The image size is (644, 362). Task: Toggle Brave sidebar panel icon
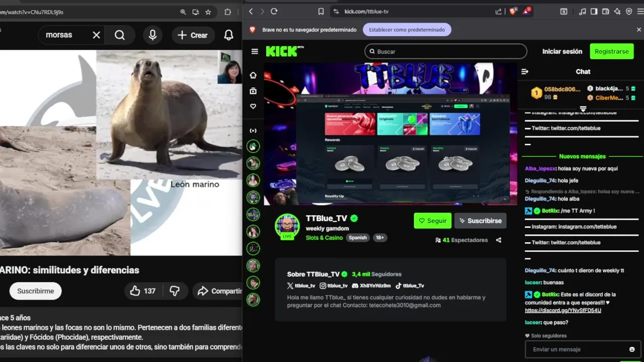click(594, 12)
